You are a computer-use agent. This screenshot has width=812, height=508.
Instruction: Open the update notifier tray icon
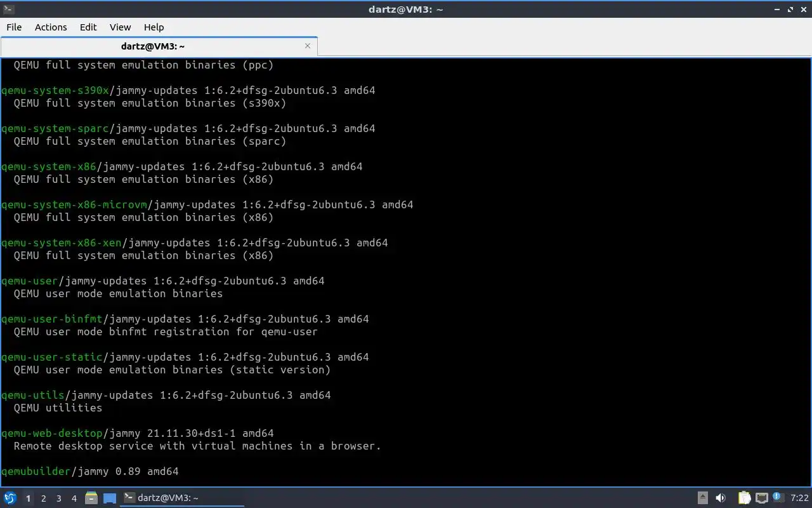coord(778,497)
